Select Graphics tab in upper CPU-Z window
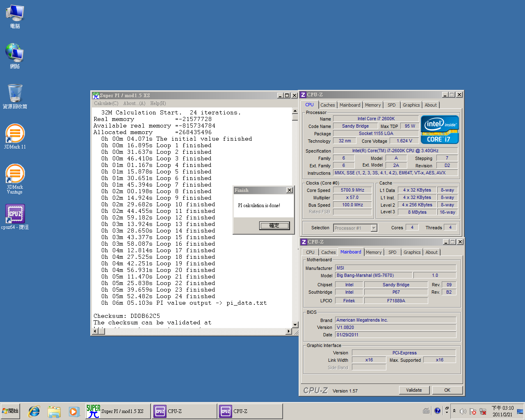 pos(411,105)
